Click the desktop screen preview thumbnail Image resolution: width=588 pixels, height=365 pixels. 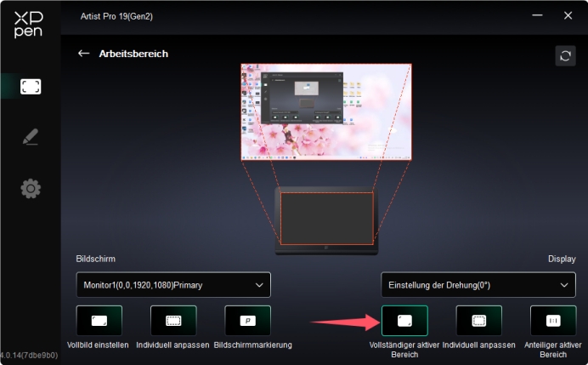click(x=326, y=111)
